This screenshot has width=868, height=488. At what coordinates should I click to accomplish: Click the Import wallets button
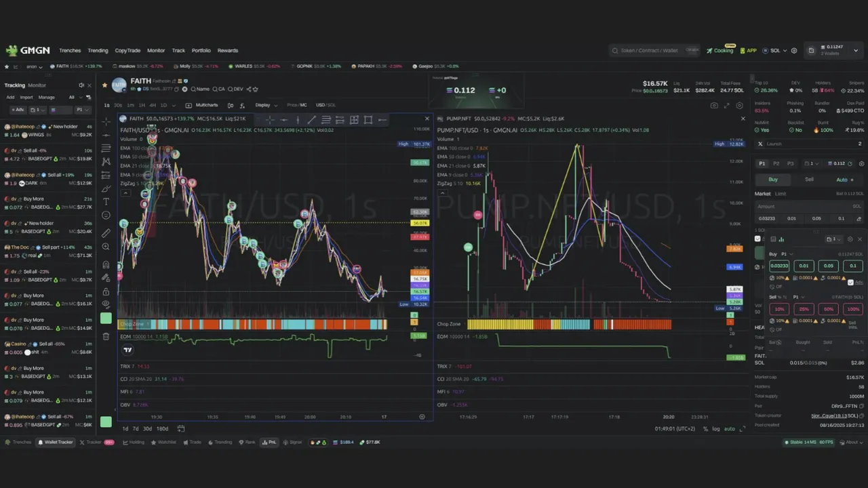click(26, 97)
